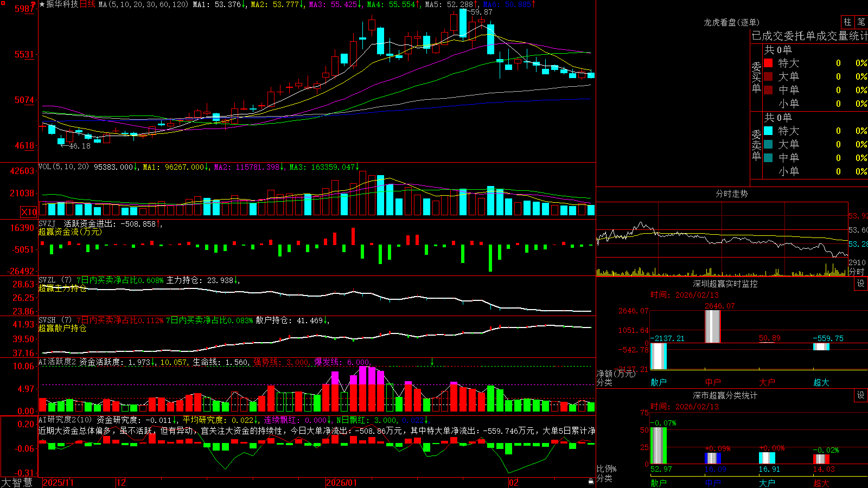This screenshot has width=868, height=488.
Task: Switch order view to 笔 tick mode
Action: tap(861, 22)
